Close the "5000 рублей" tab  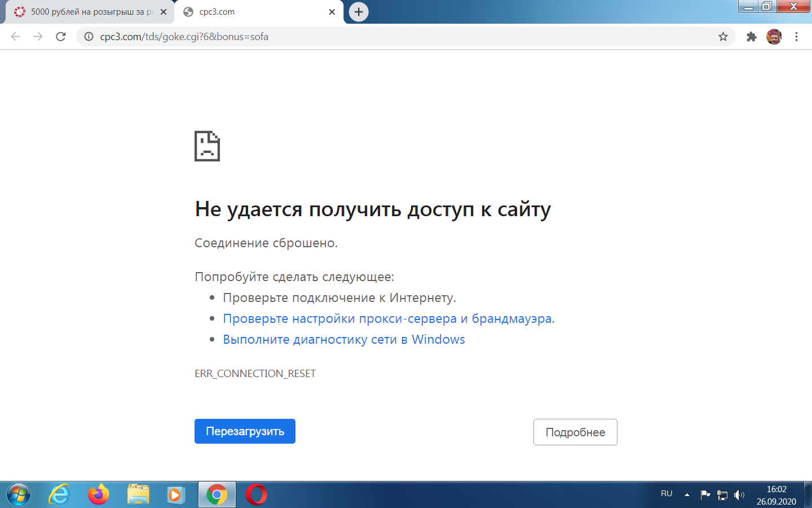(164, 12)
